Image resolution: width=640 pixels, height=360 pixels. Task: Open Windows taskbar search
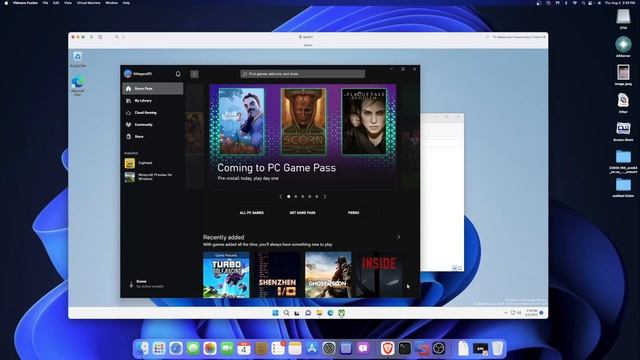287,313
